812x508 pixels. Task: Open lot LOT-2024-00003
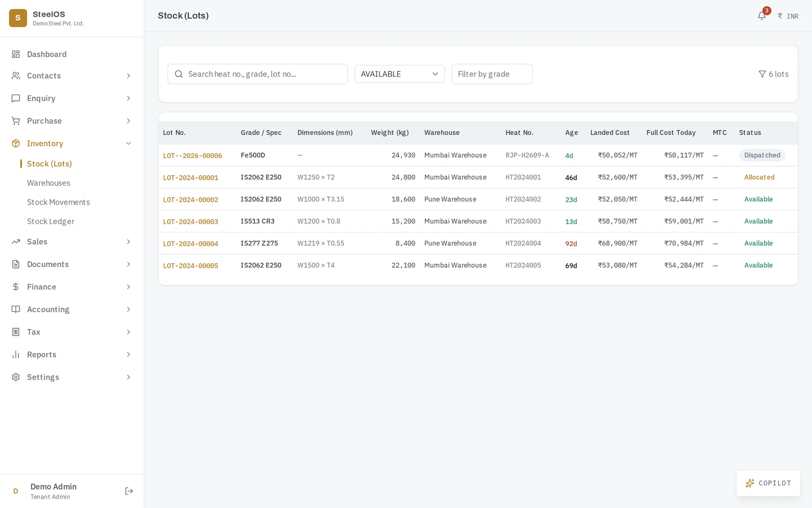tap(190, 222)
